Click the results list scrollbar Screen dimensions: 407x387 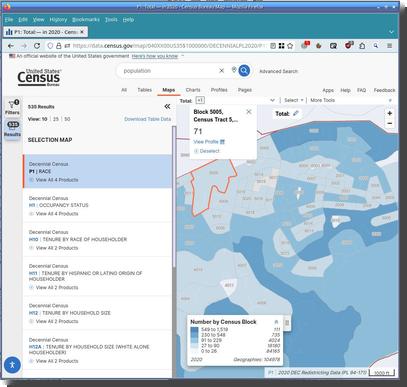pos(174,197)
